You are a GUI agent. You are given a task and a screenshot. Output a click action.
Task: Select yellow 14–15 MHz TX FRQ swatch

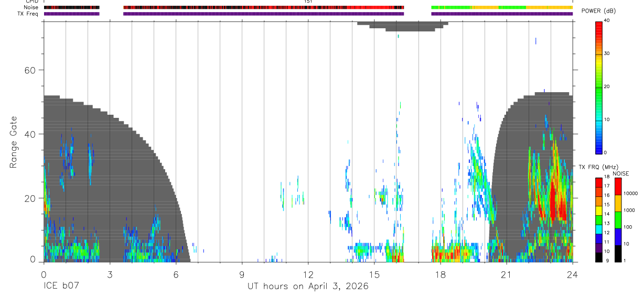[x=599, y=211]
